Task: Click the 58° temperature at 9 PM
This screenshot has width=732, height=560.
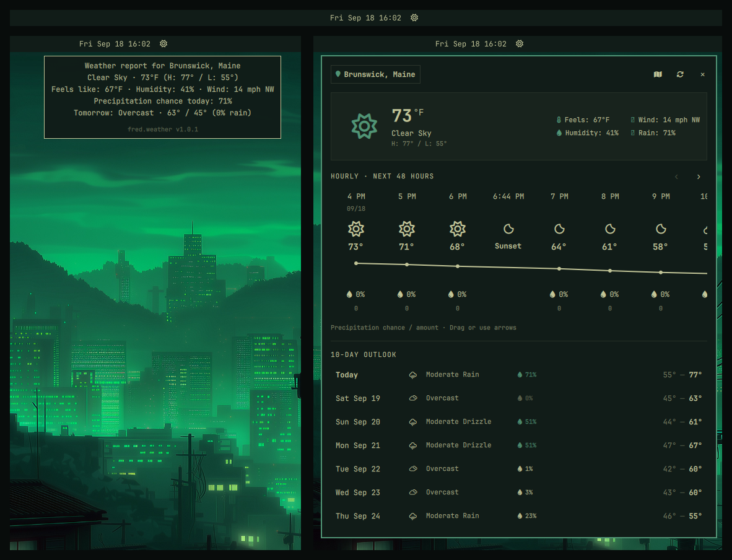Action: click(660, 247)
